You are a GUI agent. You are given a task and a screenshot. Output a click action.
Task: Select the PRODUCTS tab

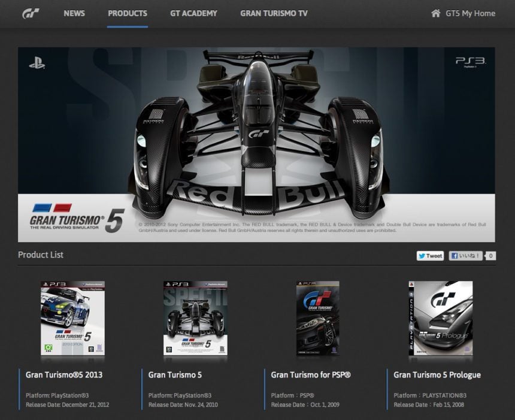click(128, 13)
